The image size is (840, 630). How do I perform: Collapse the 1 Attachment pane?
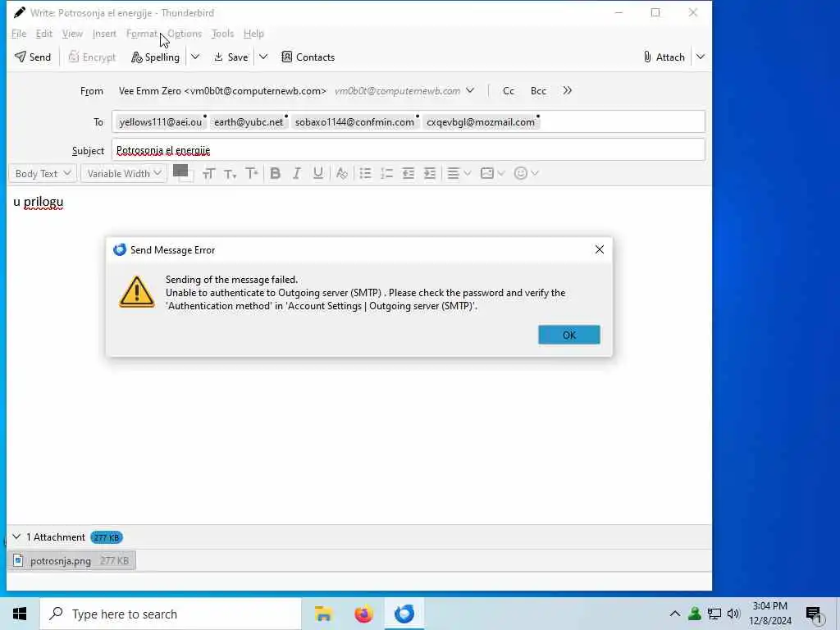click(16, 536)
